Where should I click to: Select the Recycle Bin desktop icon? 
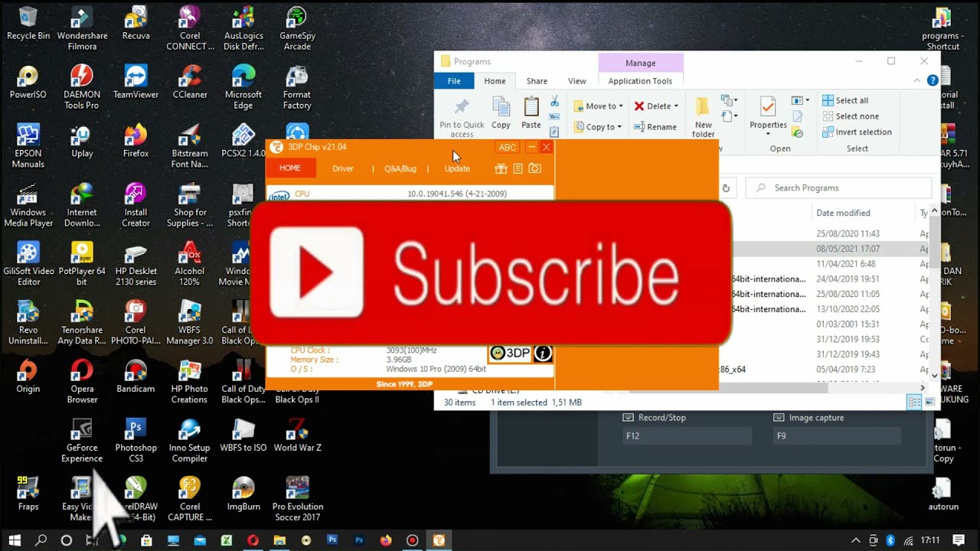point(28,24)
